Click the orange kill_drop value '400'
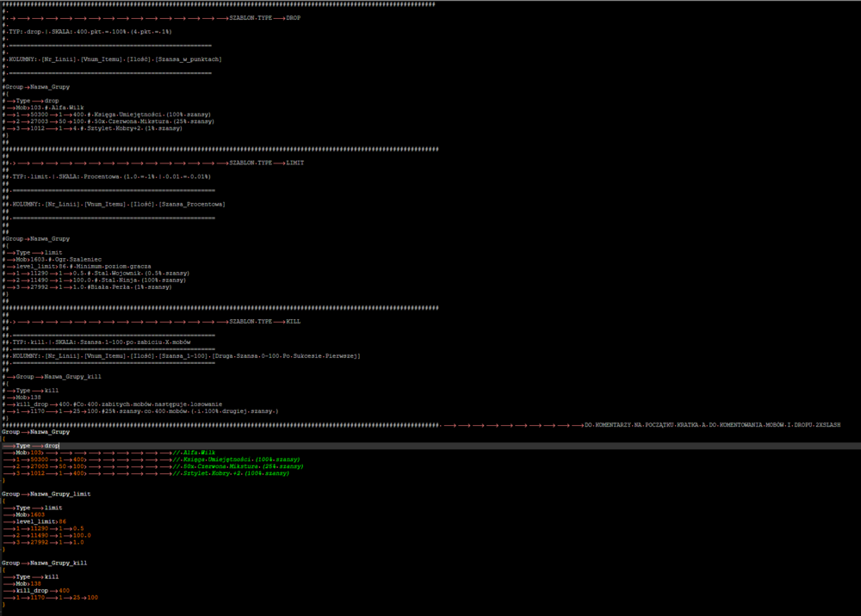861x616 pixels. pyautogui.click(x=65, y=591)
